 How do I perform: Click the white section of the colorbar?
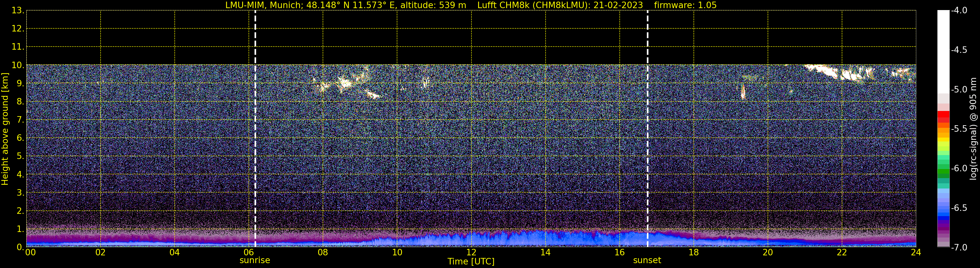(944, 51)
